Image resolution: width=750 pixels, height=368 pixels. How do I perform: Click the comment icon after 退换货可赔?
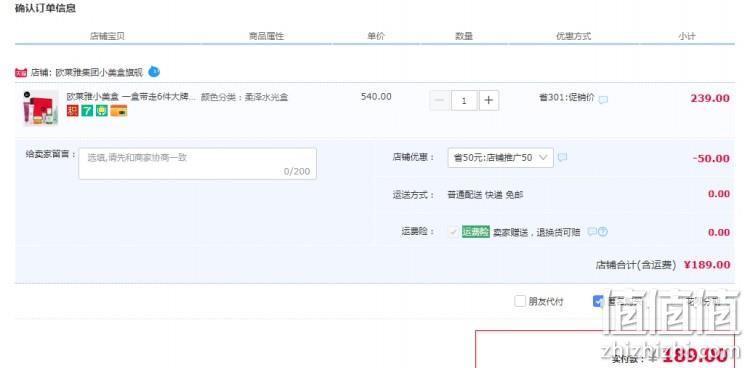point(592,232)
